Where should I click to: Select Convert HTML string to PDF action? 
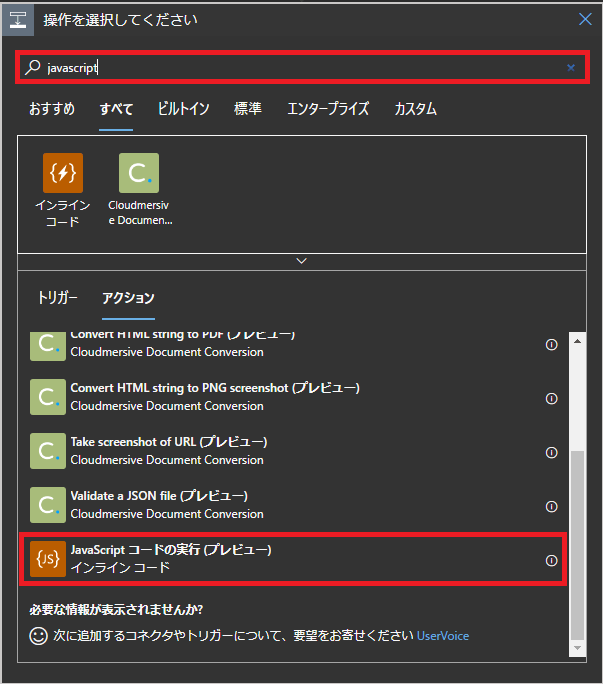point(293,347)
